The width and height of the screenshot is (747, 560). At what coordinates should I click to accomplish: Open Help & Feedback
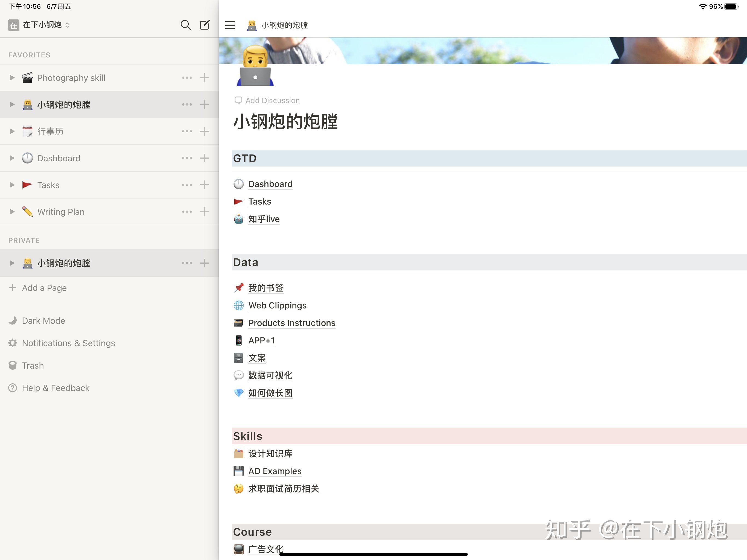[x=56, y=388]
